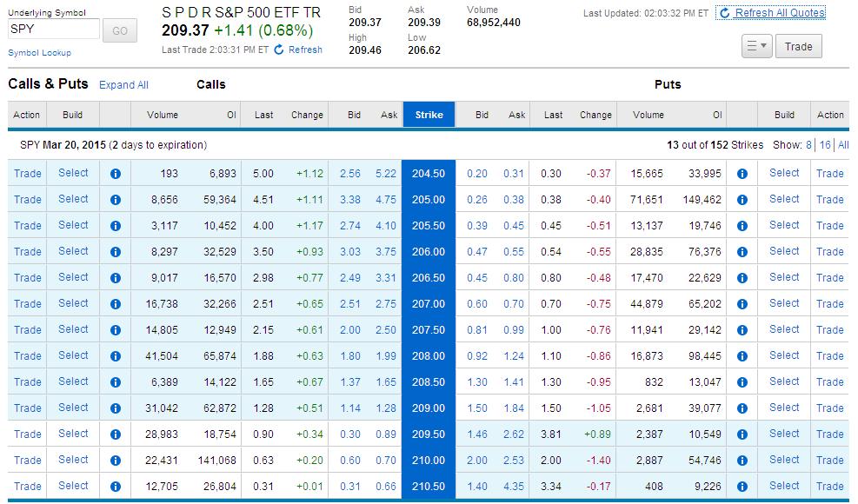Expand All calls and puts
The image size is (858, 504).
pyautogui.click(x=123, y=85)
